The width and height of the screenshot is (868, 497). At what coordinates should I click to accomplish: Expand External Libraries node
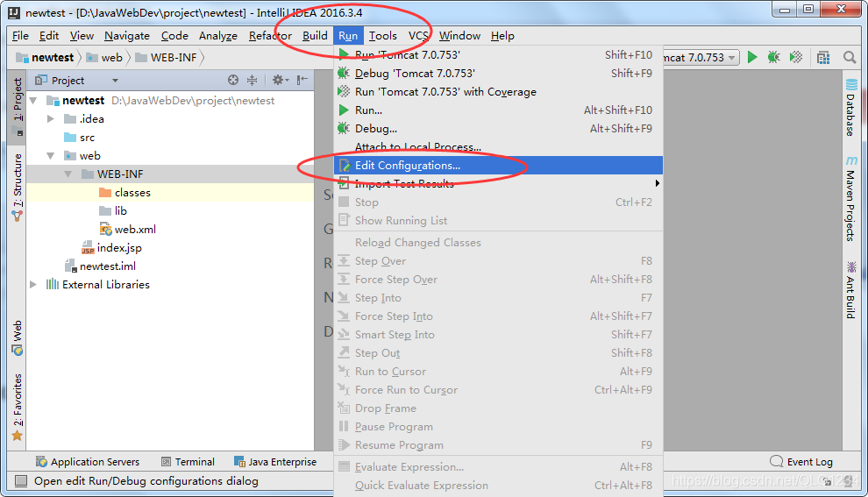33,285
